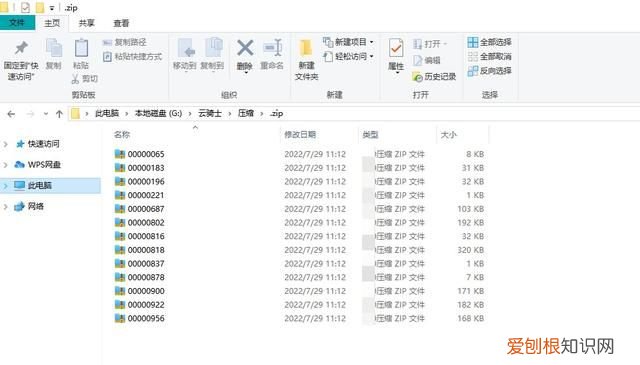Viewport: 640px width, 365px height.
Task: Open the New item menu
Action: (x=348, y=42)
